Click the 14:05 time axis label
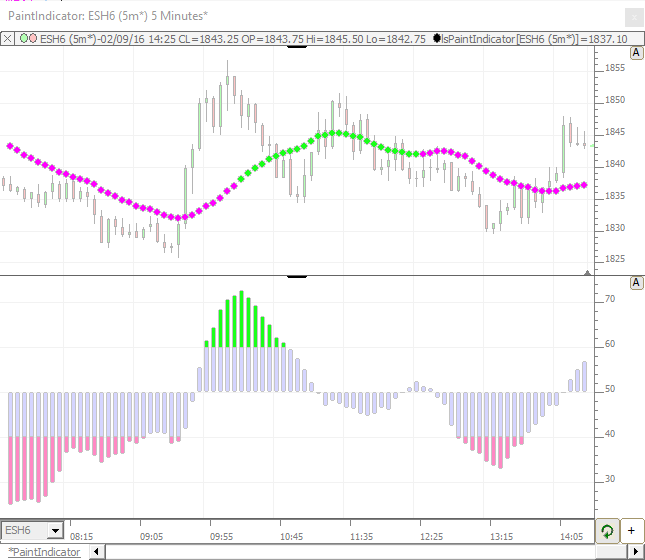Image resolution: width=645 pixels, height=560 pixels. pos(571,537)
